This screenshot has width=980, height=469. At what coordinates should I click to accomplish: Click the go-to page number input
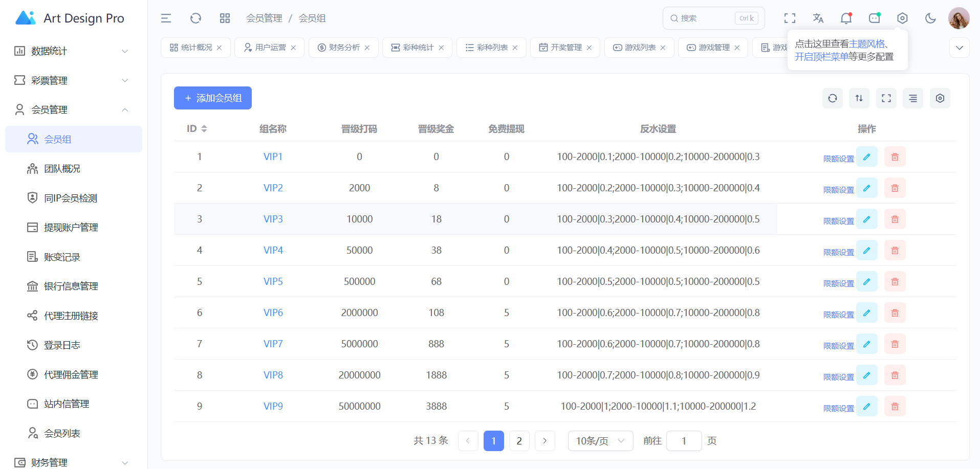[x=684, y=441]
